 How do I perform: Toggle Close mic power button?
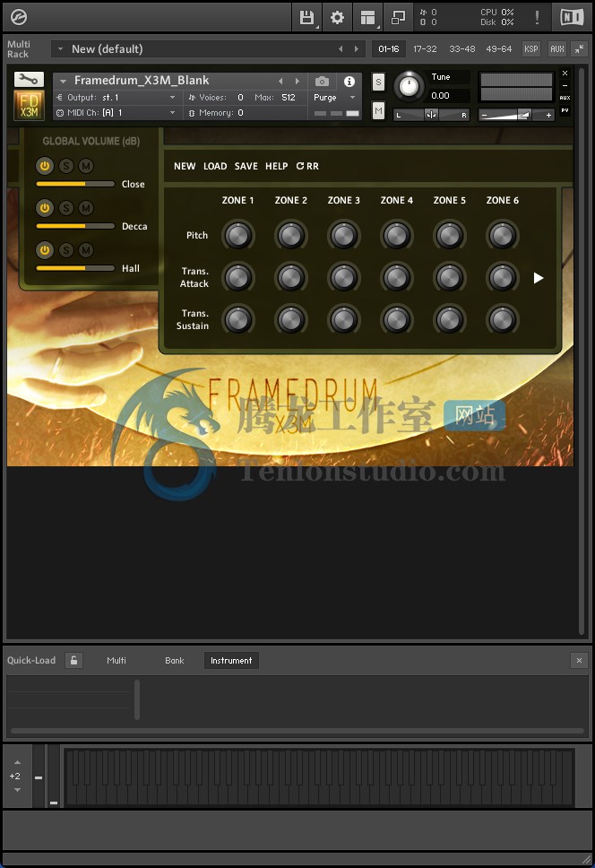[45, 166]
